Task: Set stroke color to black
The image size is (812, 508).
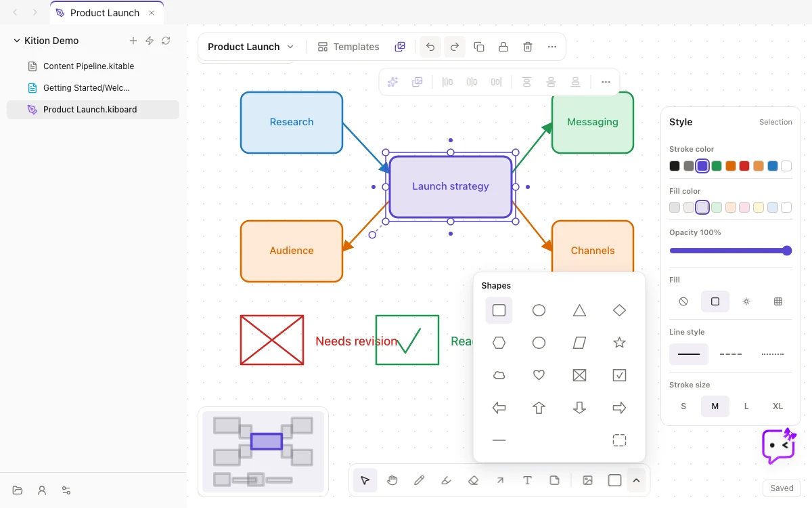Action: tap(675, 166)
